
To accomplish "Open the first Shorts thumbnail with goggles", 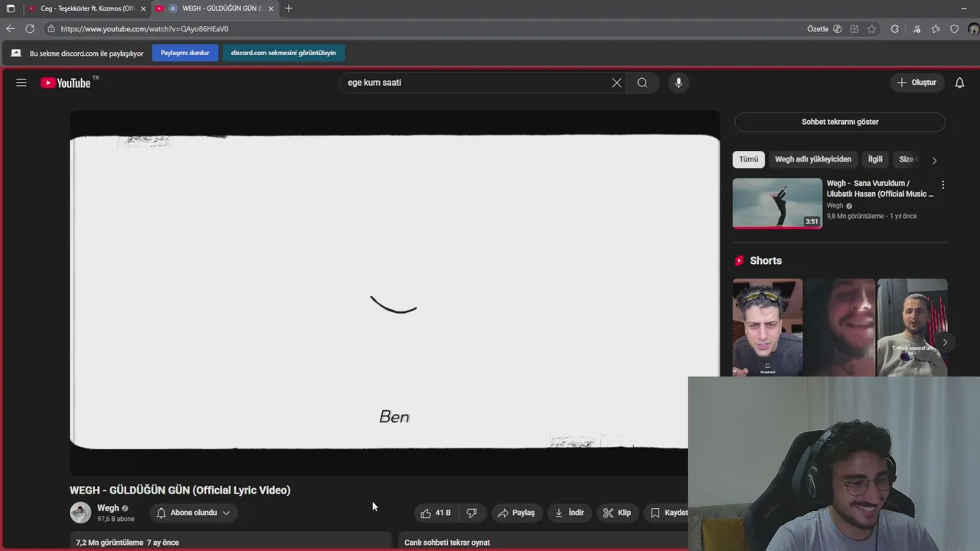I will click(x=767, y=328).
